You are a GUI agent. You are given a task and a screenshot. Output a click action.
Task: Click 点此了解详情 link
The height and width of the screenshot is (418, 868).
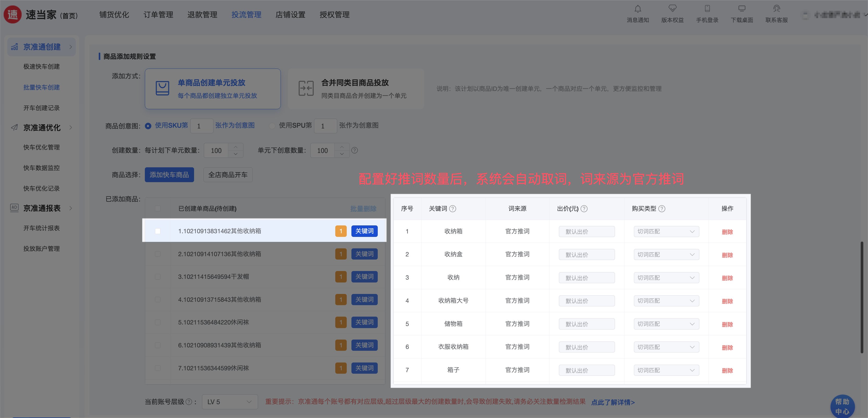[613, 402]
